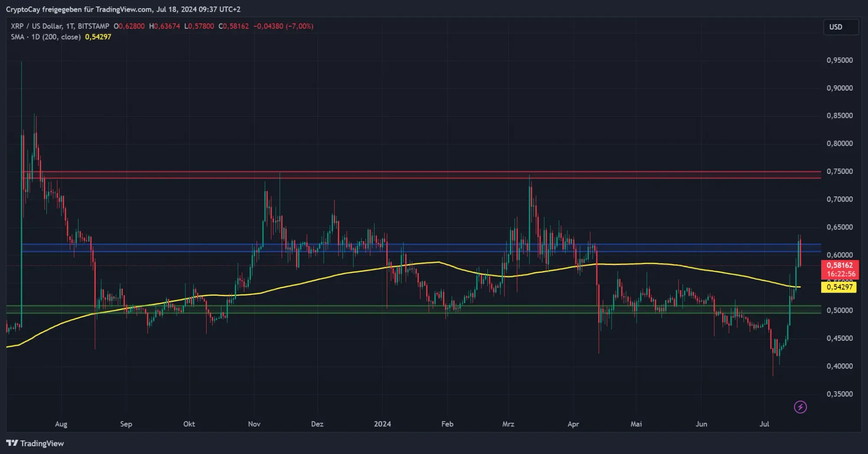Open the USD currency selector
868x454 pixels.
pyautogui.click(x=841, y=27)
